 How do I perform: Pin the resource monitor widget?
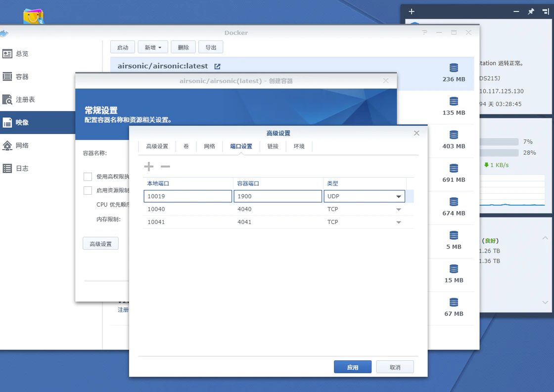point(530,11)
